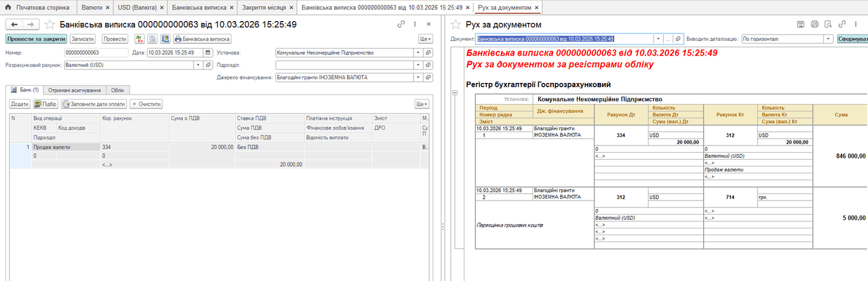
Task: Select the Без ПДВ cell in table
Action: click(270, 147)
